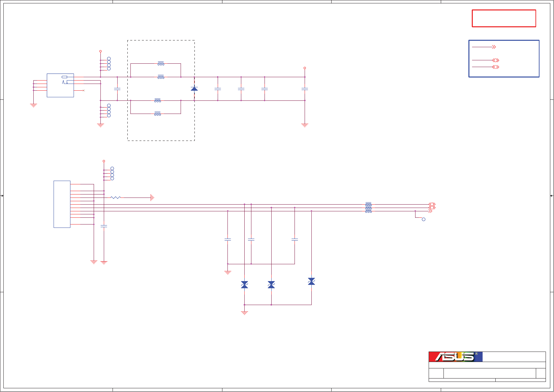
Task: Select the capacitor just left of dashed box
Action: (x=117, y=89)
